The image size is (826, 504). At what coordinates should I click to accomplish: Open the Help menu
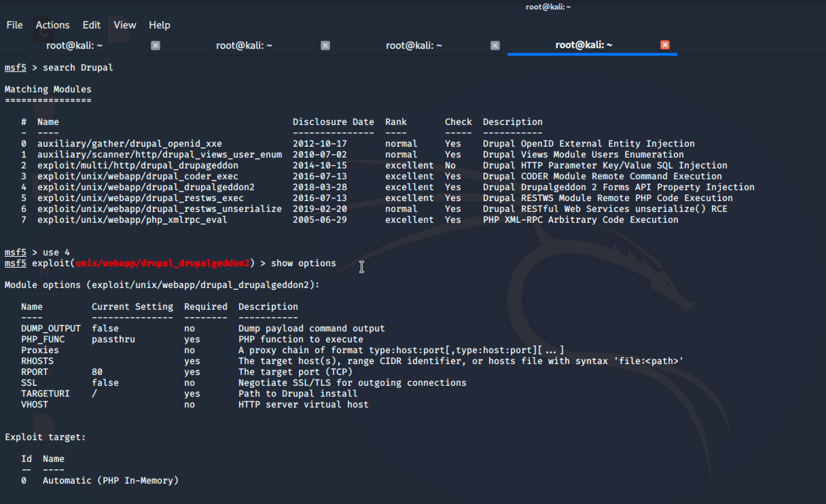click(159, 25)
